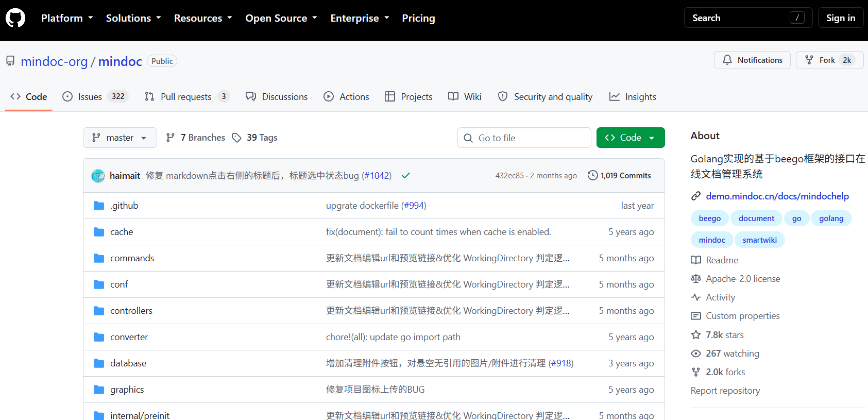The height and width of the screenshot is (420, 868).
Task: Open the Actions tab
Action: [x=346, y=96]
